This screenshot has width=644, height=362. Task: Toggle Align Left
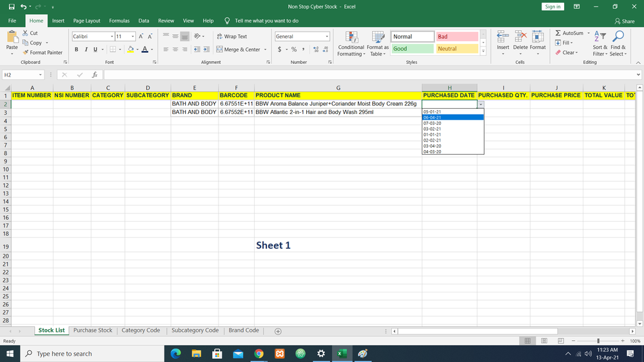(166, 49)
